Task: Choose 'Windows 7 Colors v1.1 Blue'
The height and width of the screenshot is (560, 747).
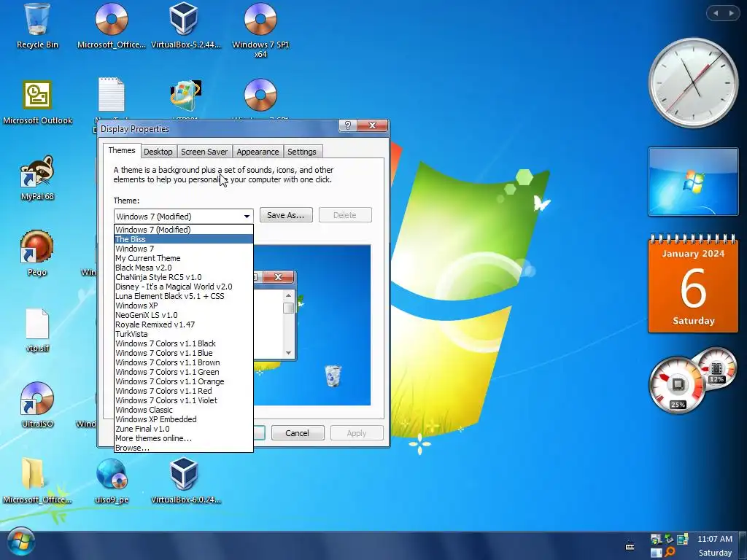Action: [183, 353]
